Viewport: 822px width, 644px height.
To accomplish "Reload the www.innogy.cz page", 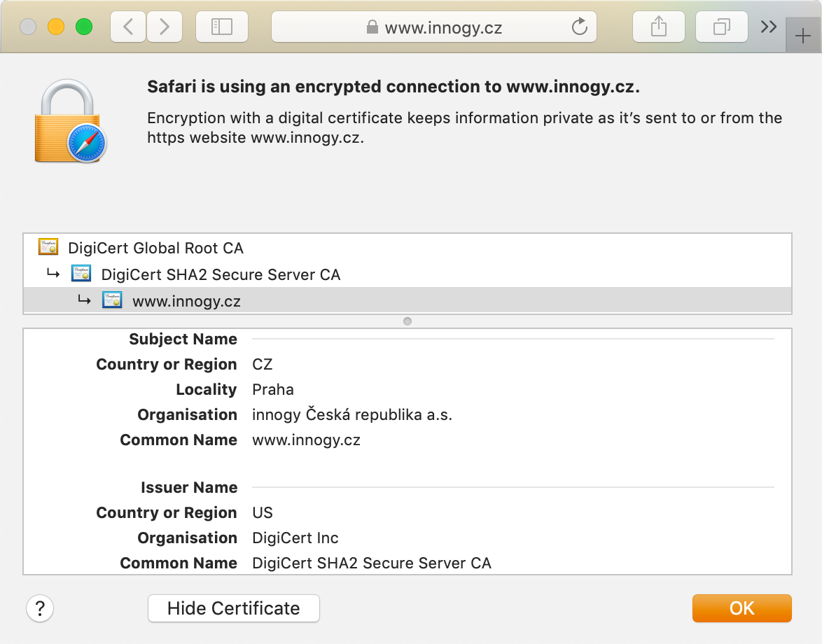I will 579,26.
